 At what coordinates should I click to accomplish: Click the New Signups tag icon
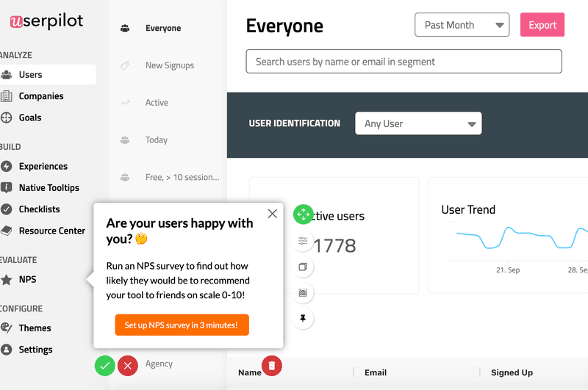[x=125, y=65]
